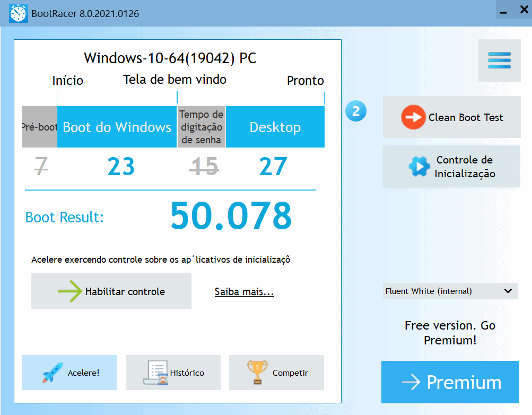Click the Acelere exercendo controle hint text

point(161,260)
